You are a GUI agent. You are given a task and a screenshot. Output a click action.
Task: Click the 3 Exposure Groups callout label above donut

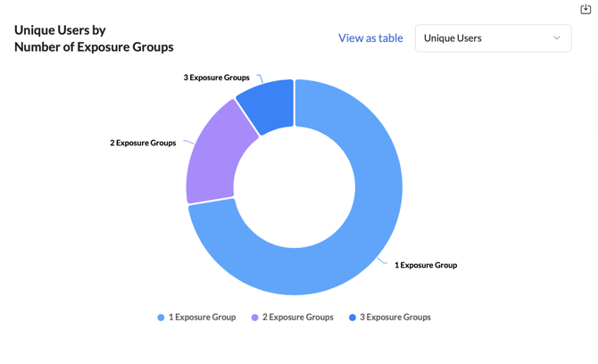[x=217, y=78]
